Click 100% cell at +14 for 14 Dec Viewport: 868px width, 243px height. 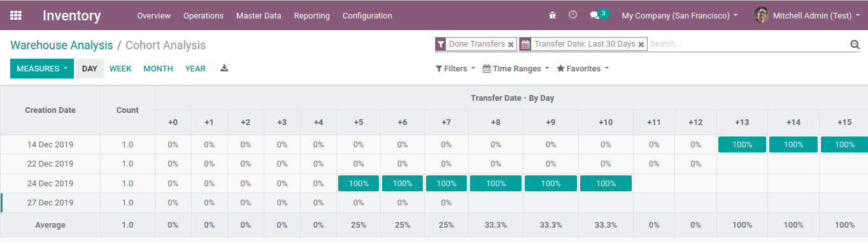click(793, 145)
